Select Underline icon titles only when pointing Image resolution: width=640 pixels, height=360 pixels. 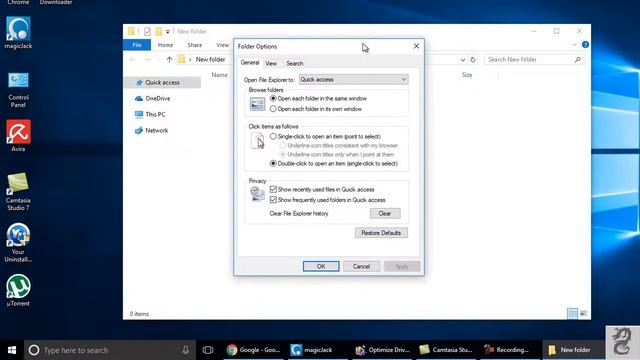pos(282,154)
